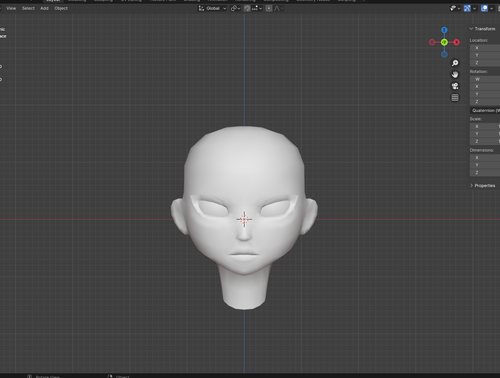Click the Rotation X field
Image resolution: width=500 pixels, height=378 pixels.
(485, 86)
